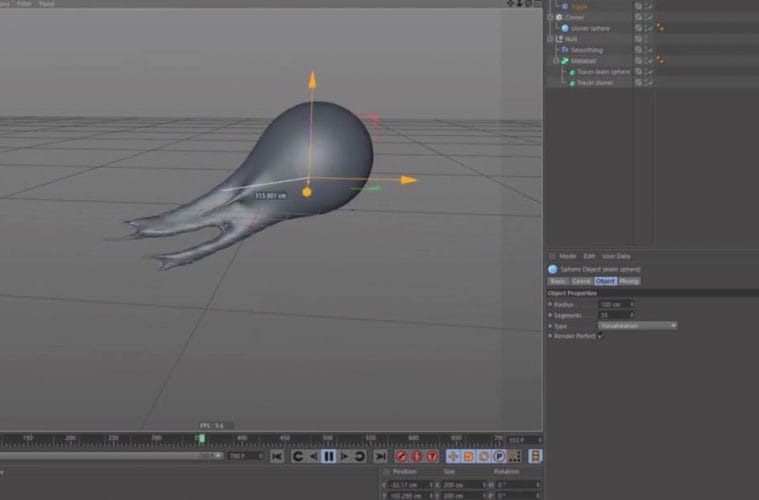The image size is (759, 500).
Task: Click the red record active objects button
Action: (x=403, y=456)
